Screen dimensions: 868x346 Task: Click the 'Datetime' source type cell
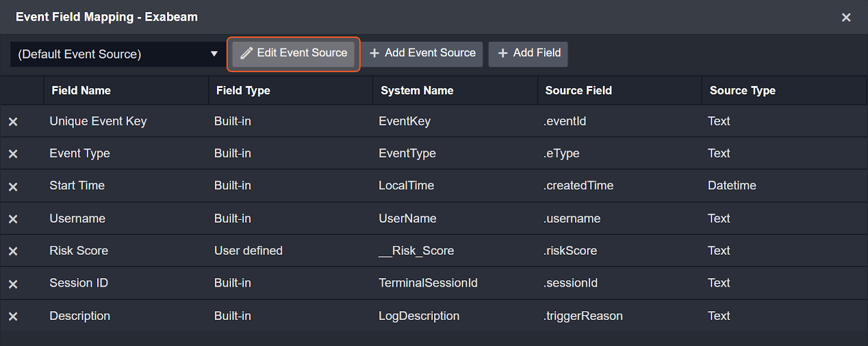[x=732, y=185]
